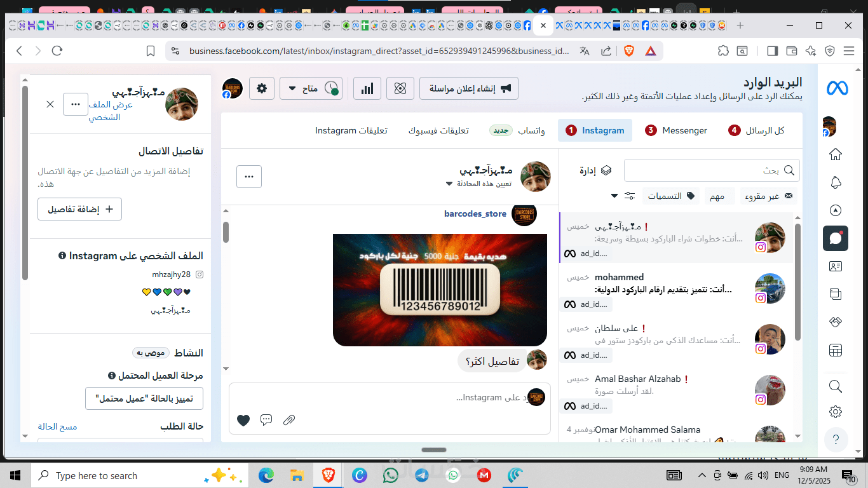Screen dimensions: 868x488
Task: Open browser extensions puzzle icon
Action: 723,51
